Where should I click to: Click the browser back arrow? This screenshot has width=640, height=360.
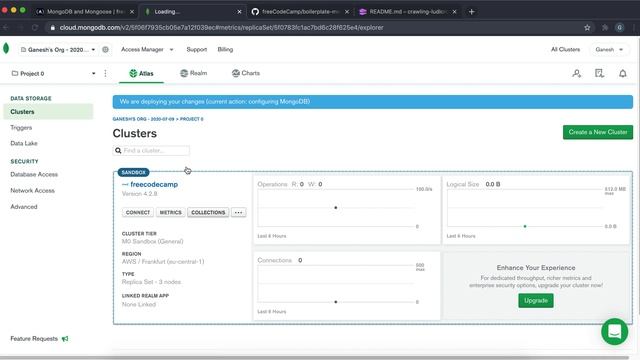pos(6,27)
